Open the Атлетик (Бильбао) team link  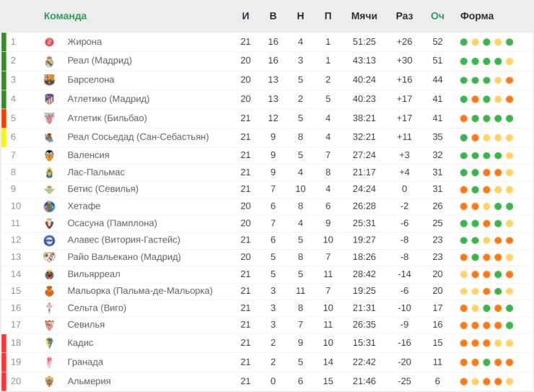point(108,118)
